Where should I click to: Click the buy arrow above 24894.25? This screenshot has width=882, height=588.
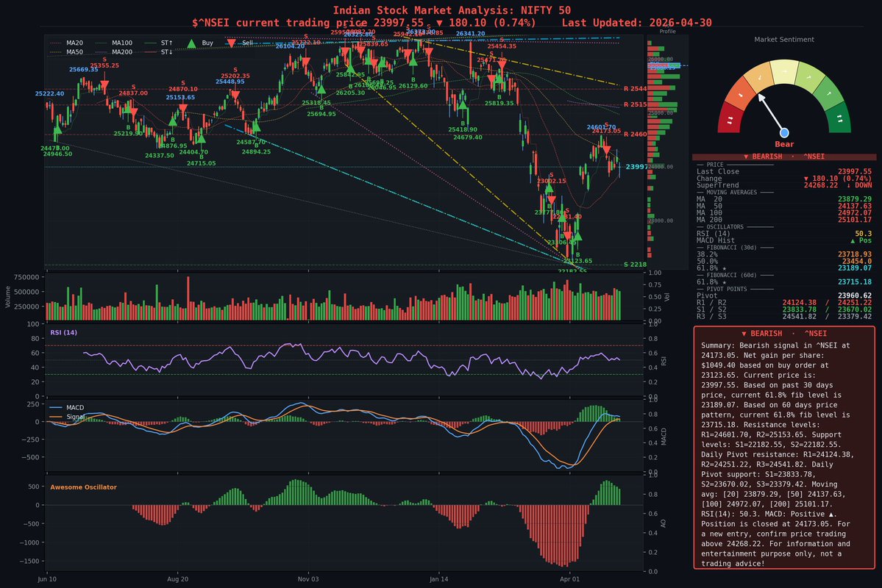(256, 126)
